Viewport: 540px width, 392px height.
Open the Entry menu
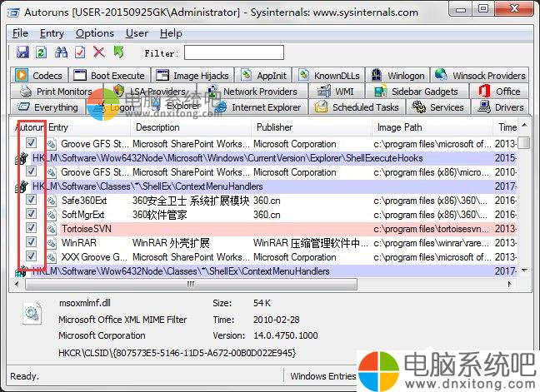pyautogui.click(x=52, y=33)
